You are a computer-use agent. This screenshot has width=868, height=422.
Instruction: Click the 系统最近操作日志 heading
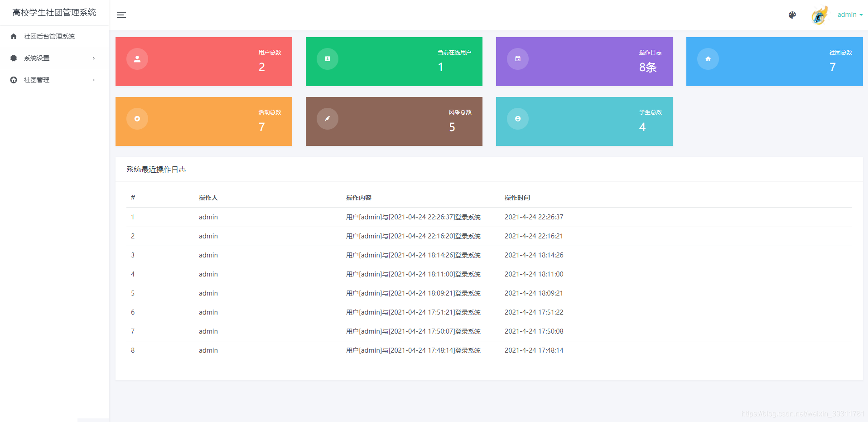156,170
